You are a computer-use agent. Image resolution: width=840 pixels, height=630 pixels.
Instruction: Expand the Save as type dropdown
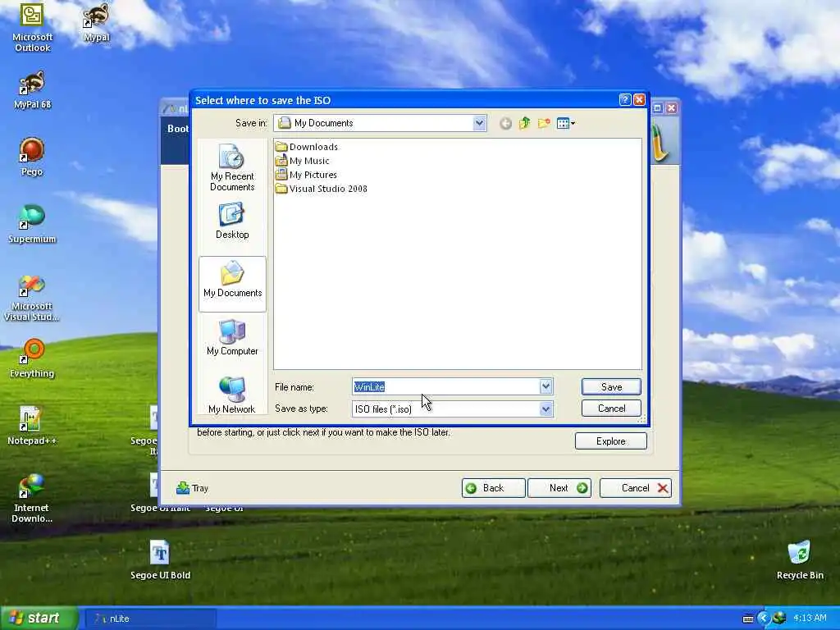click(546, 409)
